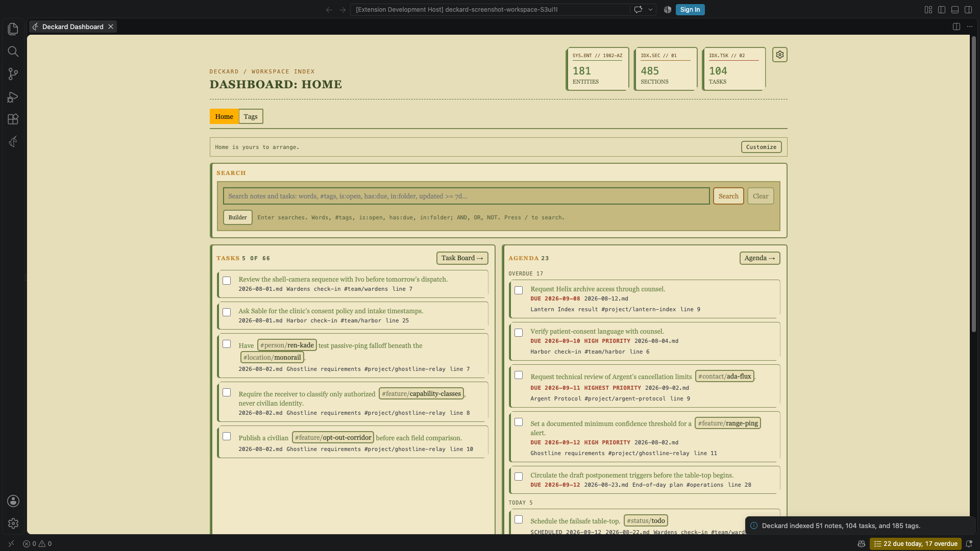Screen dimensions: 980x551
Task: Open the #feature/range-ping tag
Action: tap(728, 423)
